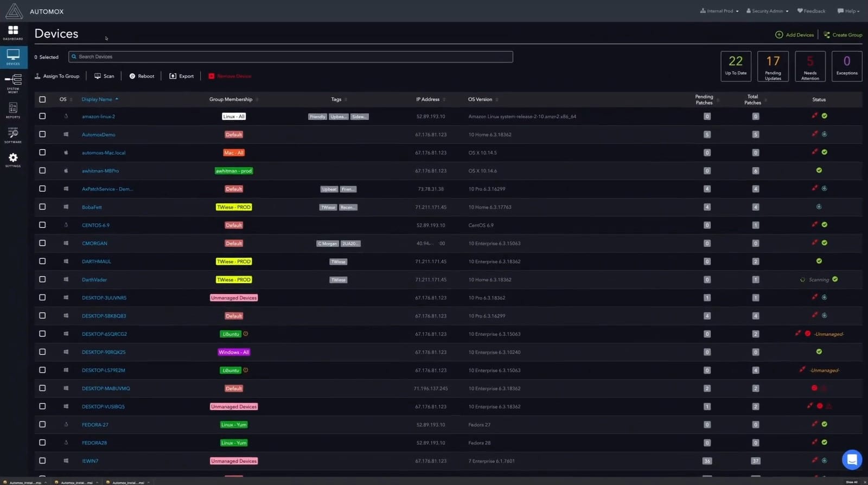Viewport: 868px width, 485px height.
Task: Check the box for FEDORA-27
Action: pyautogui.click(x=42, y=424)
